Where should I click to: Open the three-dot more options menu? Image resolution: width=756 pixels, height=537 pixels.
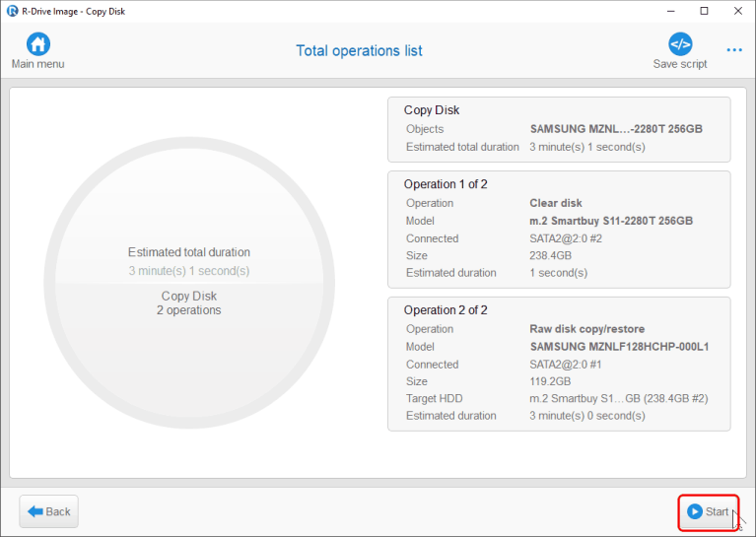tap(733, 50)
